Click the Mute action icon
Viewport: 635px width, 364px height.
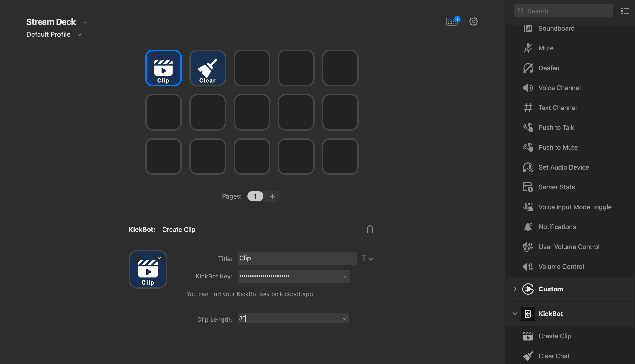click(528, 48)
